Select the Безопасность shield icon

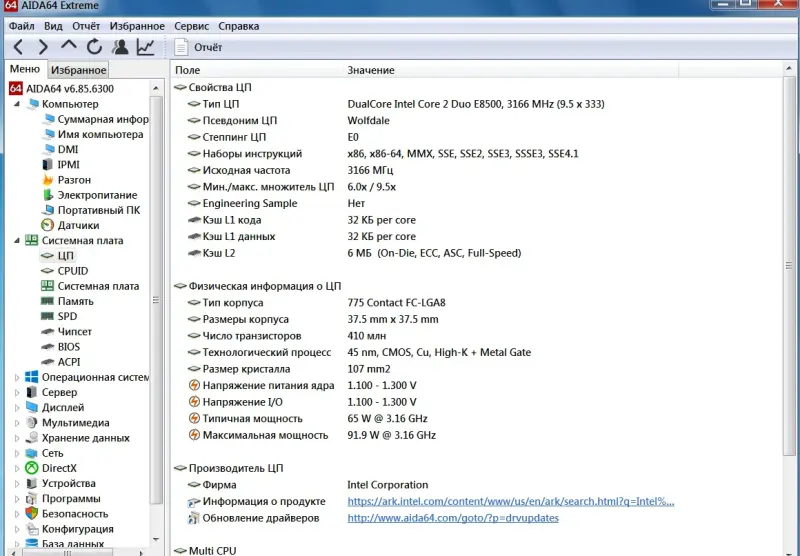(x=32, y=514)
